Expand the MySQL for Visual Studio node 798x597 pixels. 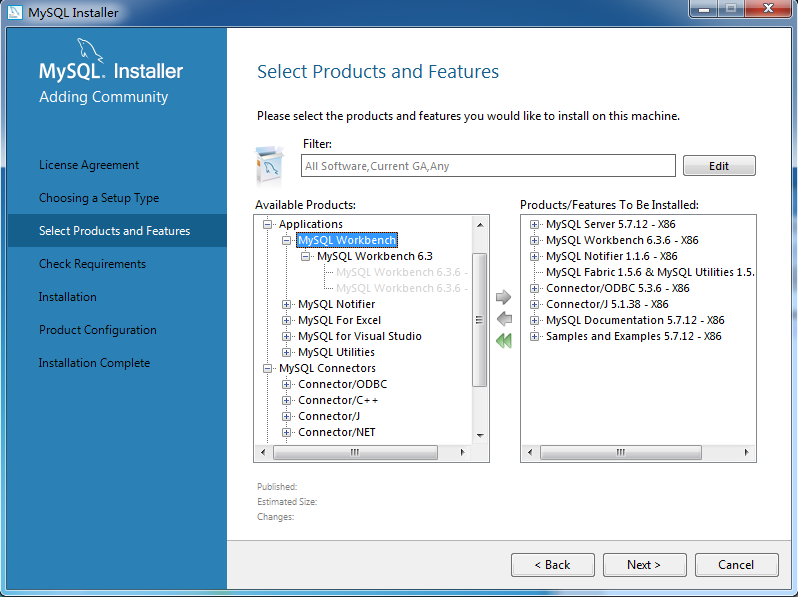[x=287, y=336]
